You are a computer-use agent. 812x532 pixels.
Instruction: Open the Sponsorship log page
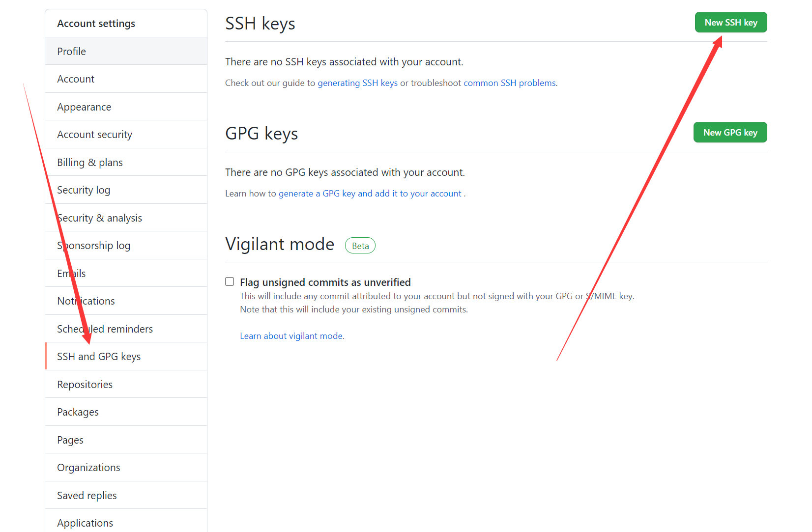(x=126, y=246)
